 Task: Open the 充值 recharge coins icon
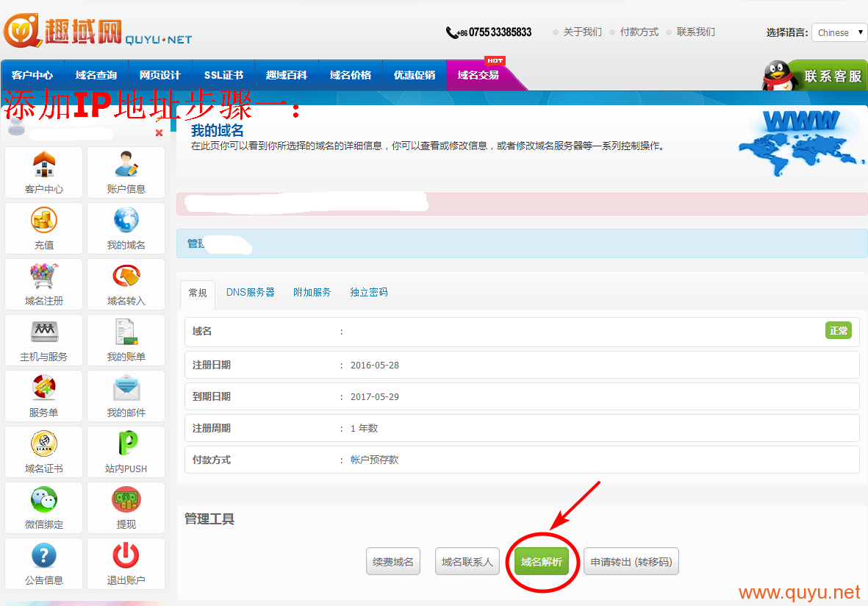tap(44, 221)
